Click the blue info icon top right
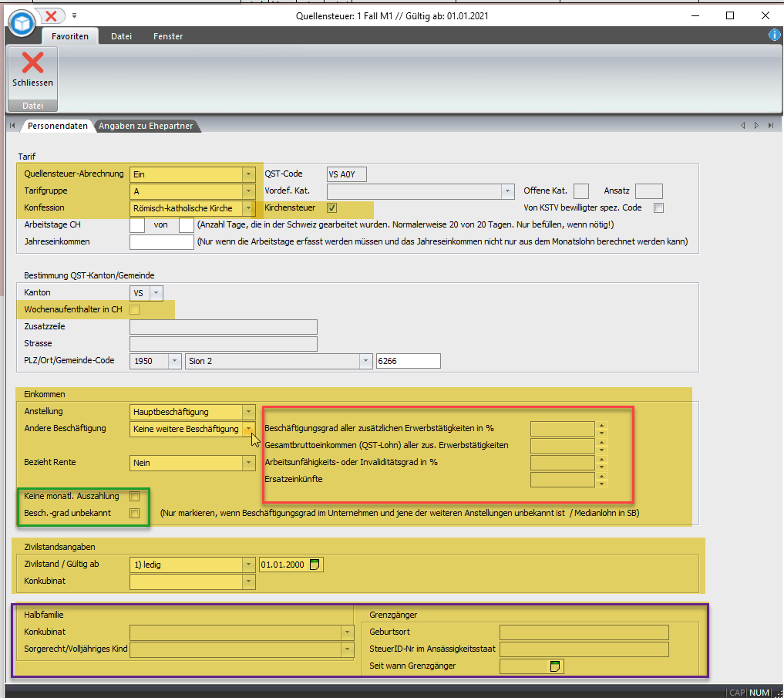The width and height of the screenshot is (784, 698). (x=775, y=35)
